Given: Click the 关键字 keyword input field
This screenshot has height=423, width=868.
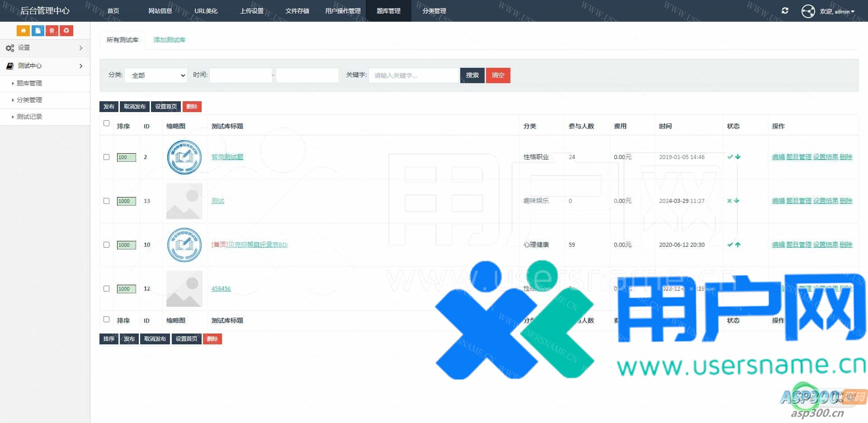Looking at the screenshot, I should 413,75.
